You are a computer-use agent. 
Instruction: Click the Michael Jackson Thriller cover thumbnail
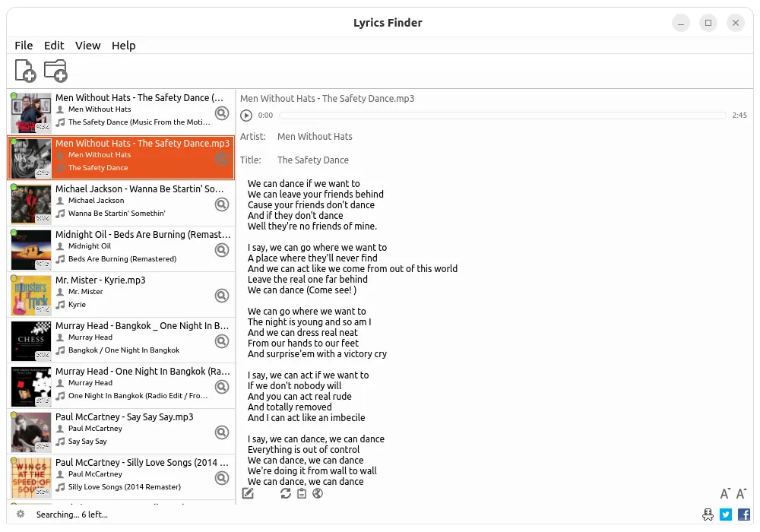coord(31,204)
